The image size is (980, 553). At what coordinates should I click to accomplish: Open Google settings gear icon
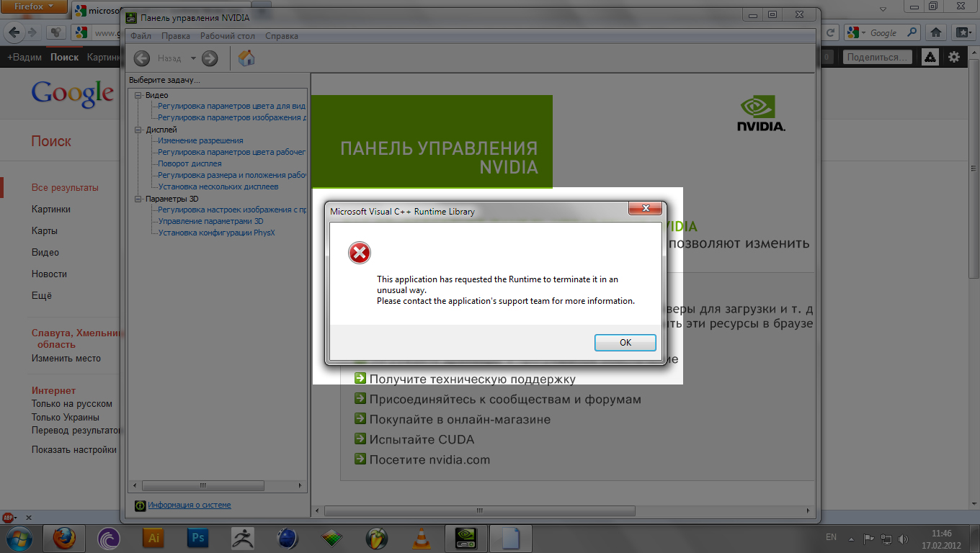pos(954,57)
